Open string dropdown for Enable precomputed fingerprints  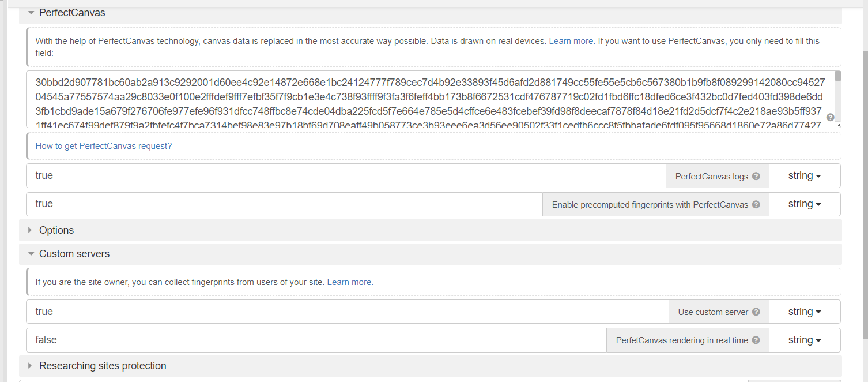(805, 204)
